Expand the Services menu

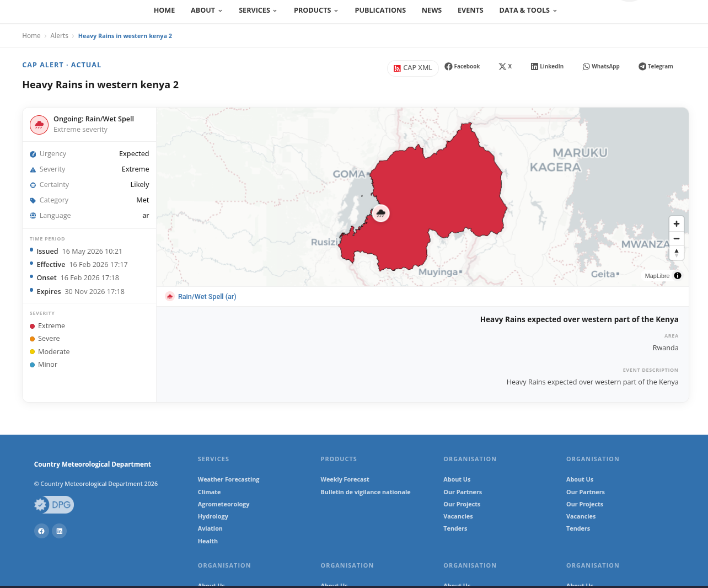258,10
